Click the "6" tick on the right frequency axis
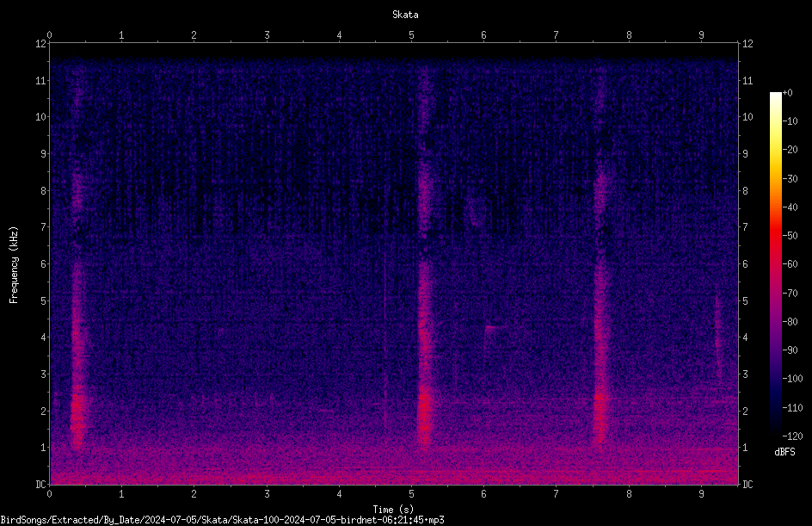The height and width of the screenshot is (526, 812). pos(745,263)
